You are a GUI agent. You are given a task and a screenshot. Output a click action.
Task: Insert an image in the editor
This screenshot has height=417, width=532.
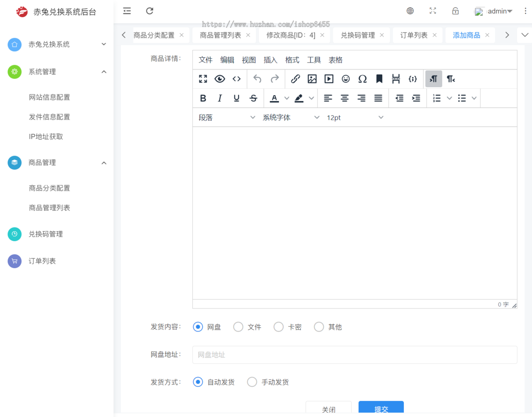click(312, 79)
